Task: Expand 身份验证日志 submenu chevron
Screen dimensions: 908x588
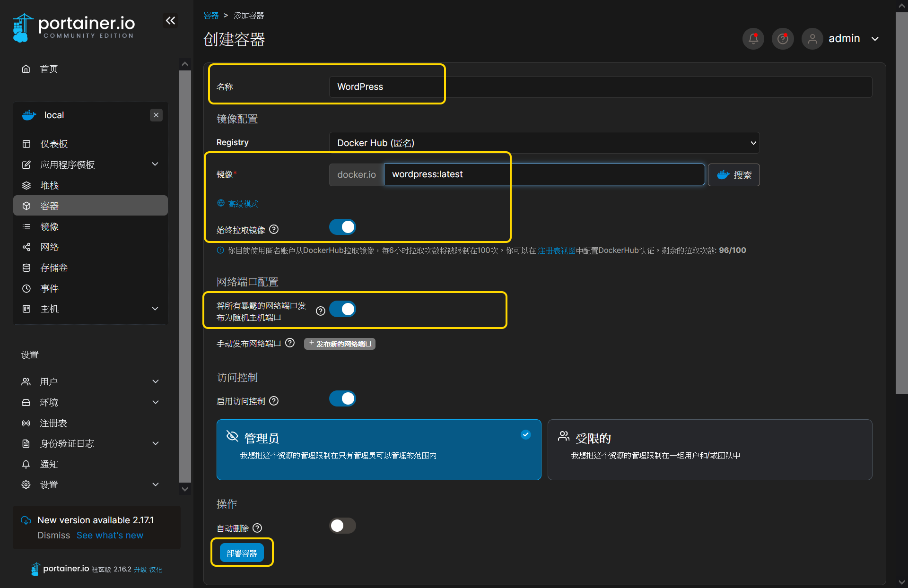Action: (156, 443)
